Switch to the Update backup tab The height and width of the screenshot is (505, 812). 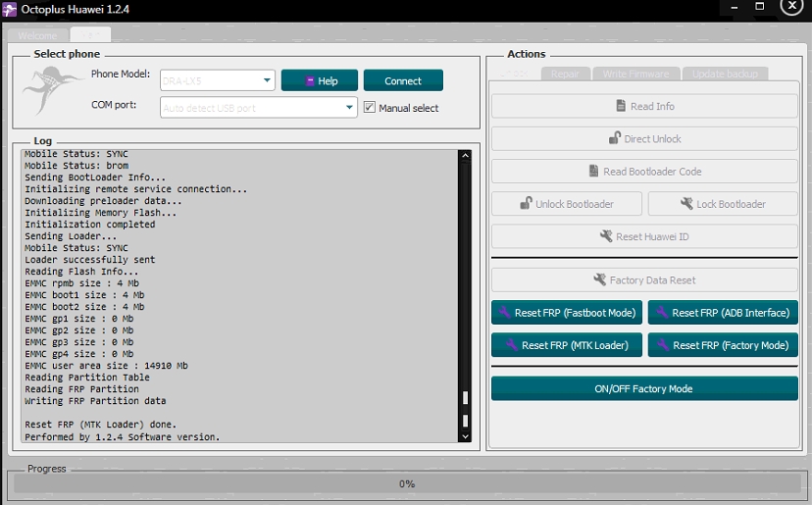click(725, 74)
